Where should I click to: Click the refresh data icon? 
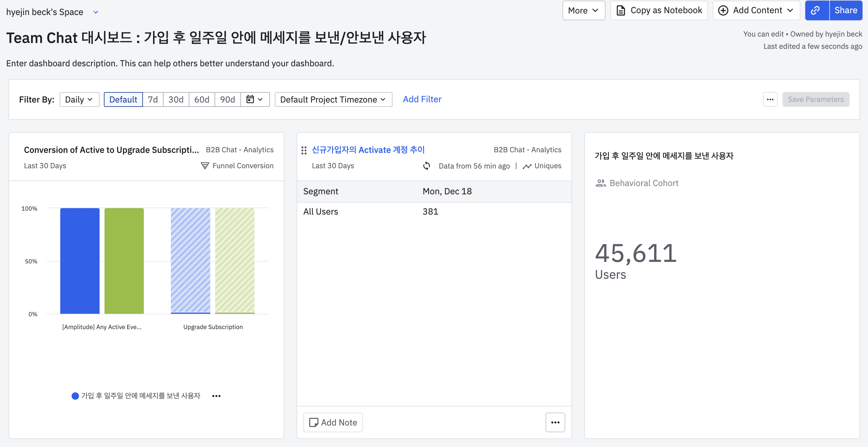coord(426,165)
